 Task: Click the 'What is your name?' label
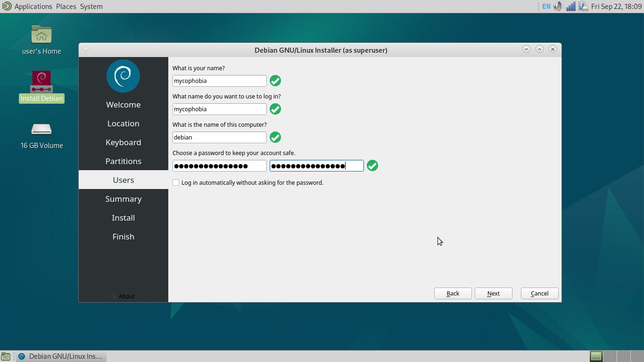click(x=198, y=68)
